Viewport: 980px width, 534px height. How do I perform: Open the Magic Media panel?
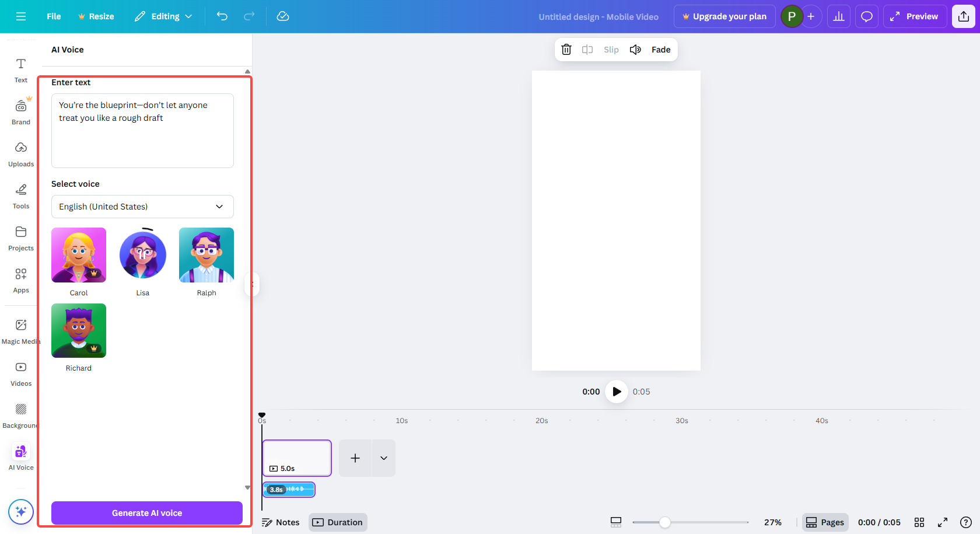pyautogui.click(x=20, y=331)
